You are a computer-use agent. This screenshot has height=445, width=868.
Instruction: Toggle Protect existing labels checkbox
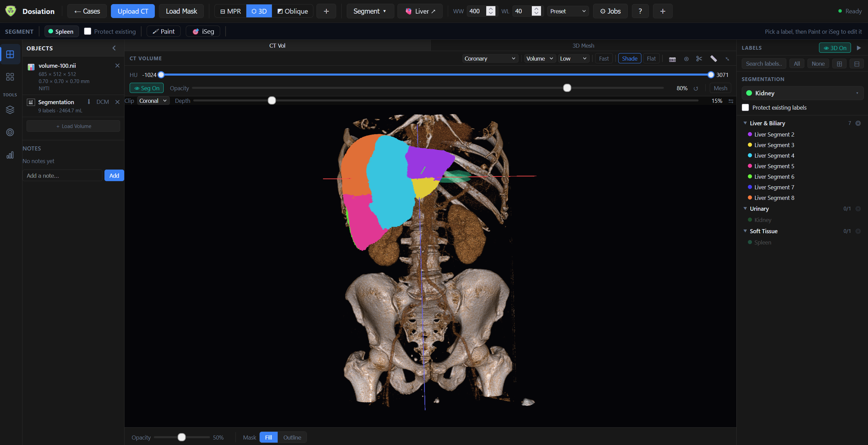click(x=745, y=108)
